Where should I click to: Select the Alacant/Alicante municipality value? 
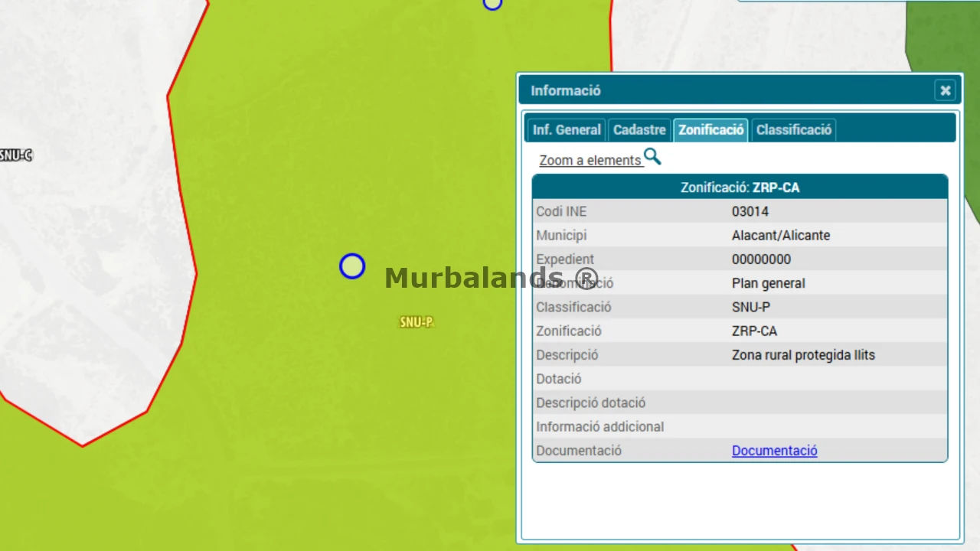781,236
